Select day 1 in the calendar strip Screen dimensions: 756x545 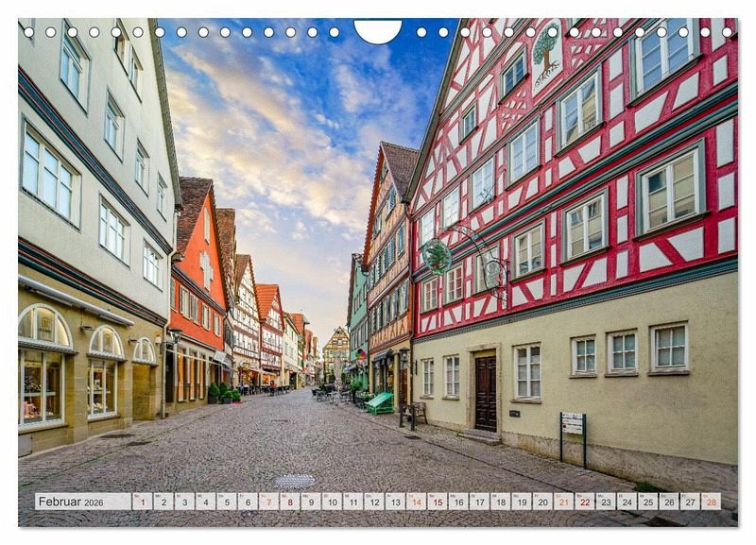[x=142, y=502]
